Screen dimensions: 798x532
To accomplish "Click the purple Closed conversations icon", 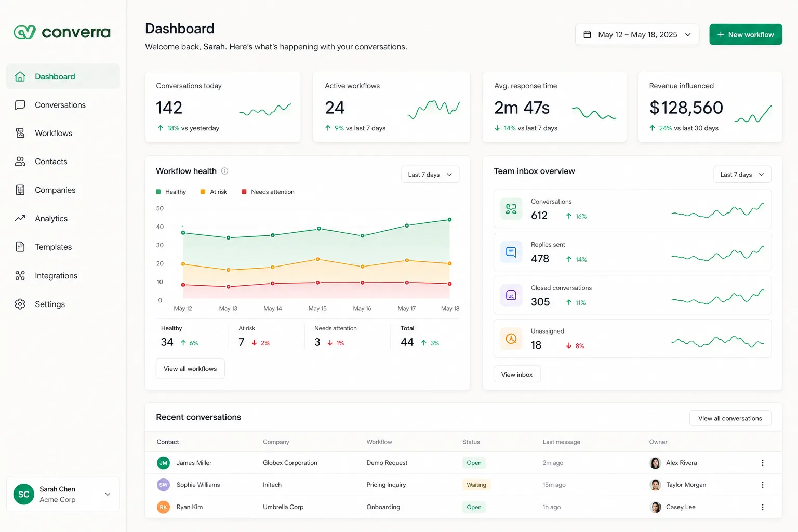I will click(511, 295).
